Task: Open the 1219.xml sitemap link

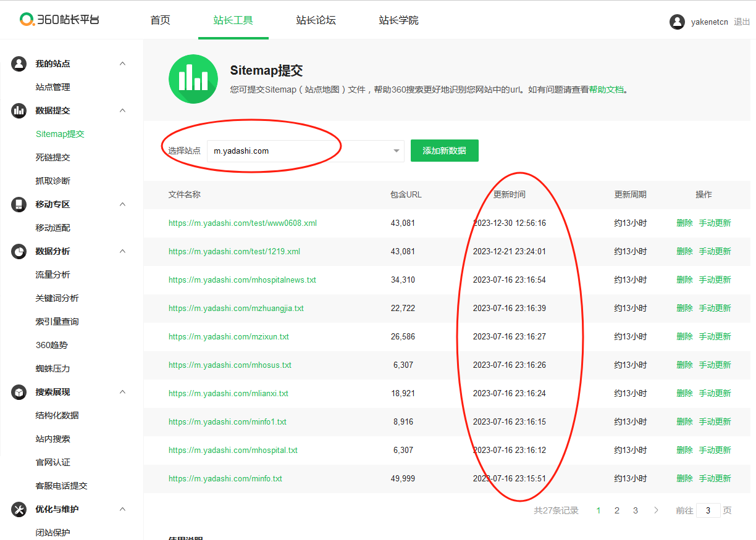Action: [x=235, y=251]
